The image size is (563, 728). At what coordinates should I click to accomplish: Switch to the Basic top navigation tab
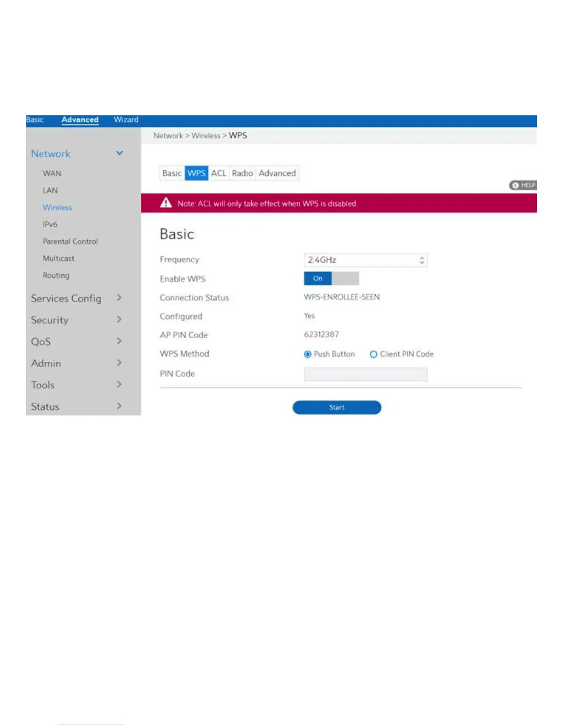(x=35, y=120)
